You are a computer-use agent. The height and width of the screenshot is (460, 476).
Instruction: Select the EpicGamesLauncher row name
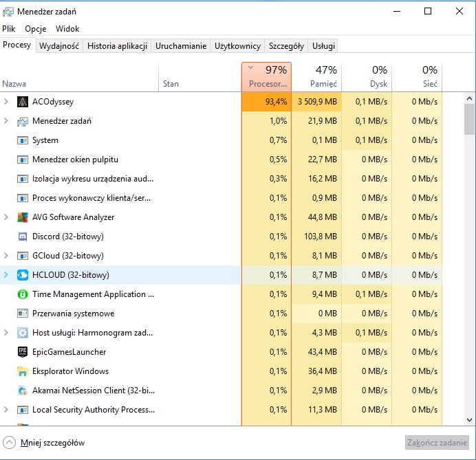coord(69,352)
